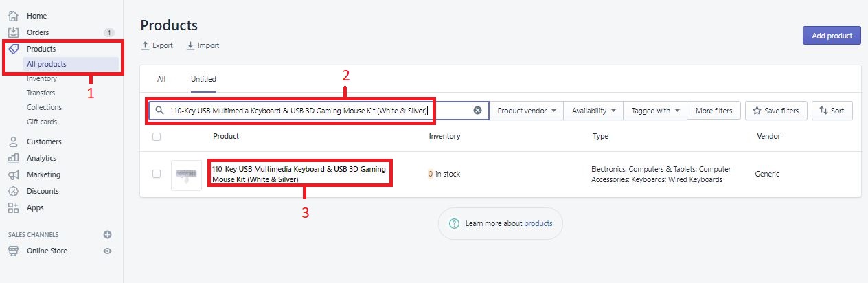Switch to the All tab
This screenshot has width=868, height=283.
[x=161, y=79]
